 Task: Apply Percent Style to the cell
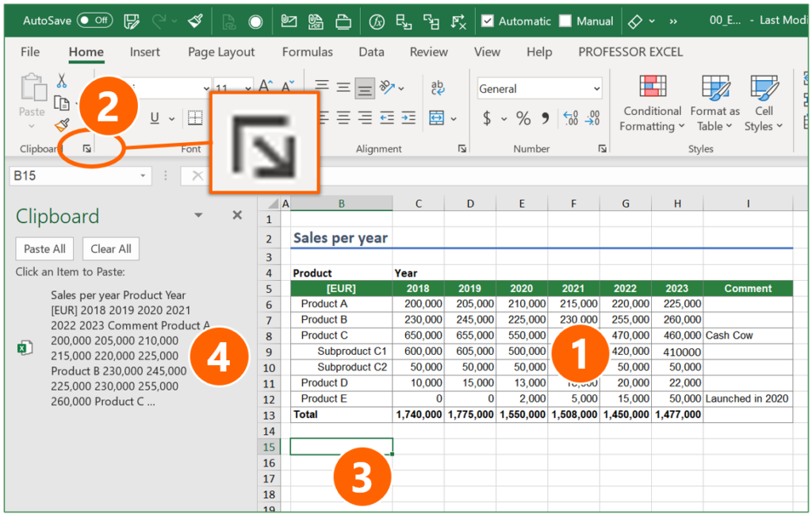point(523,118)
